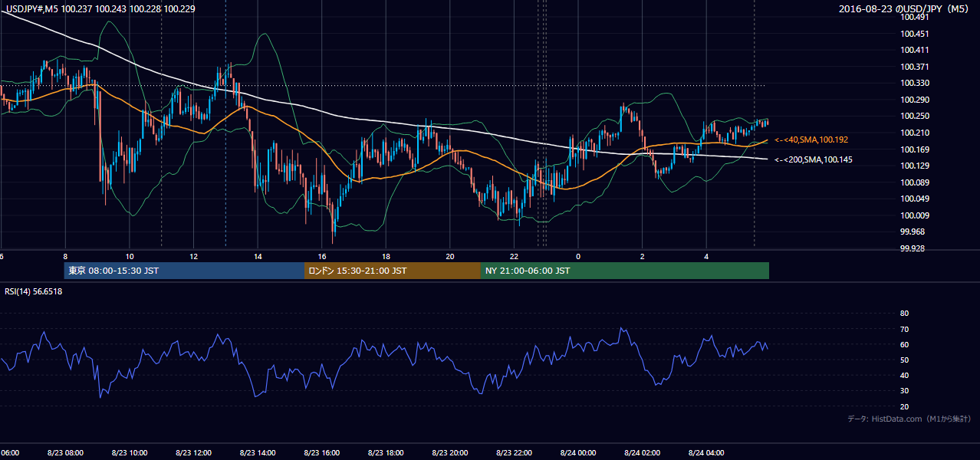Click price level 100.210 on the axis
Image resolution: width=980 pixels, height=460 pixels.
click(915, 133)
